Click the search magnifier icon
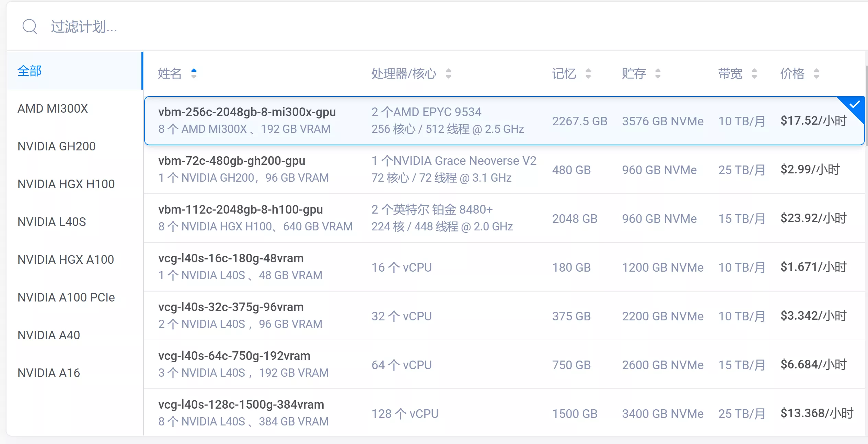Image resolution: width=868 pixels, height=444 pixels. pos(30,26)
